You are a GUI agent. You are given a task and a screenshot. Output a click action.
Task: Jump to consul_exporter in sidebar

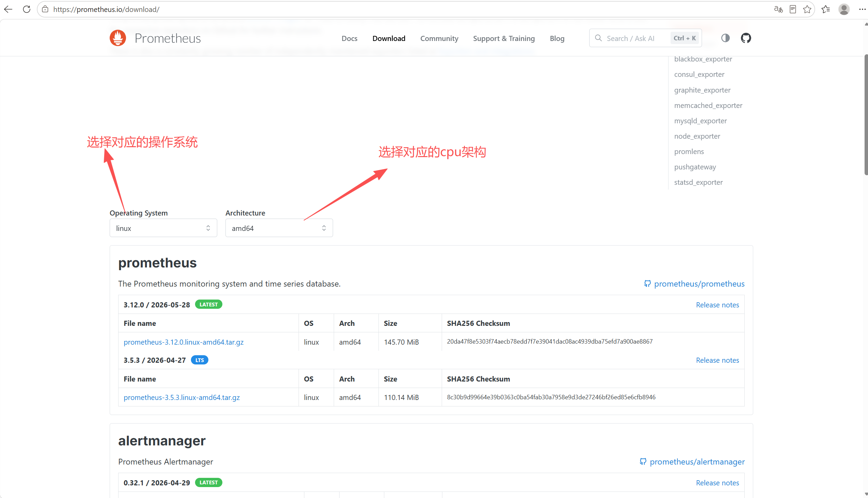[x=699, y=74]
